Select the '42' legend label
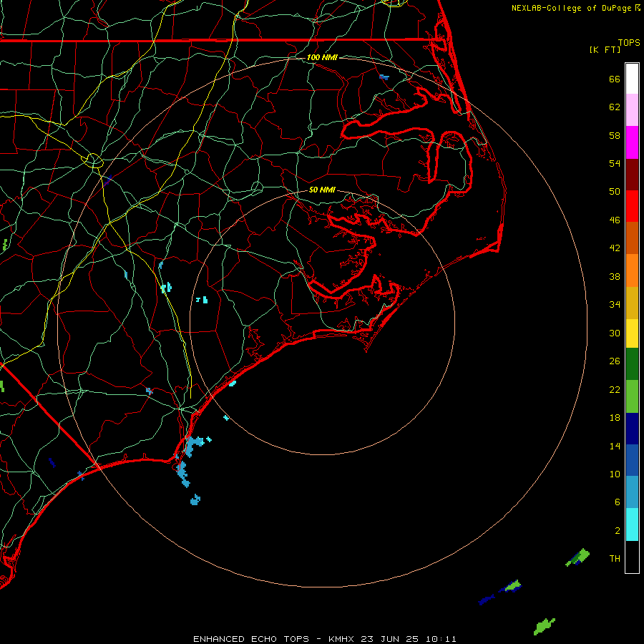 click(615, 248)
